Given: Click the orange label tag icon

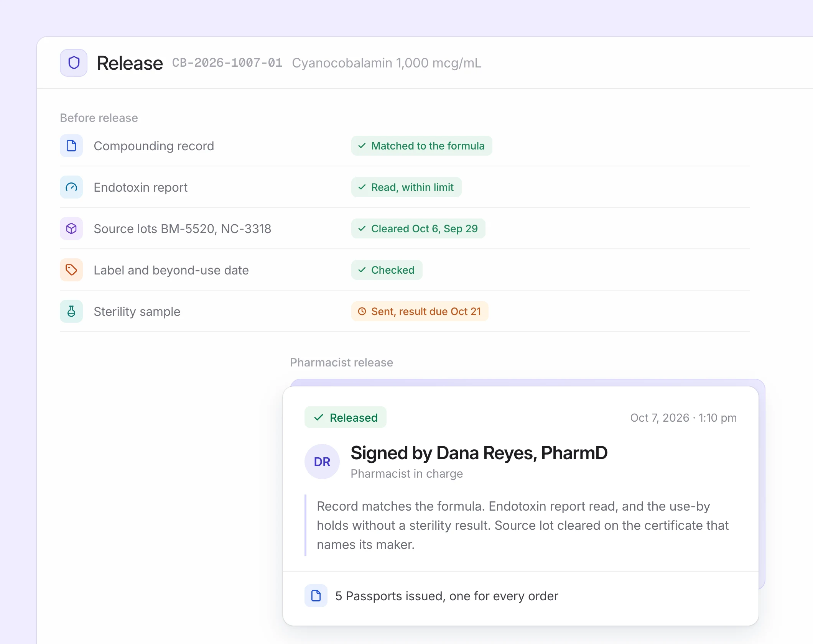Looking at the screenshot, I should tap(71, 270).
